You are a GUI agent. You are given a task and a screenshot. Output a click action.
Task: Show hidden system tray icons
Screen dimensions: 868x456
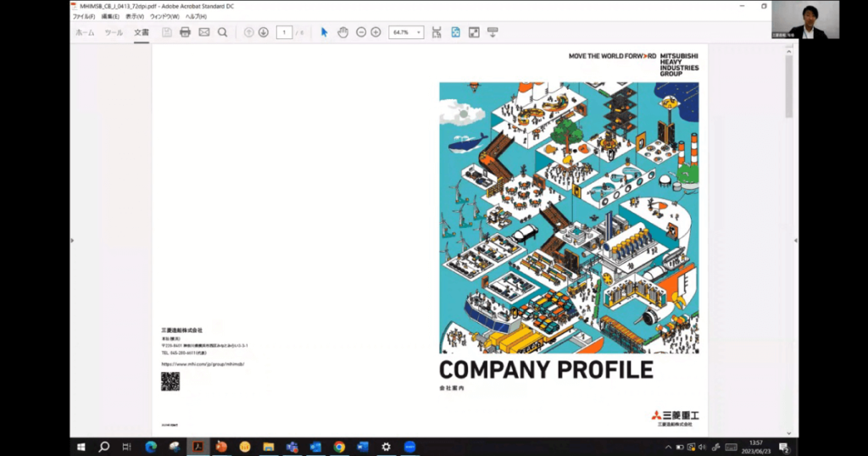pyautogui.click(x=668, y=448)
